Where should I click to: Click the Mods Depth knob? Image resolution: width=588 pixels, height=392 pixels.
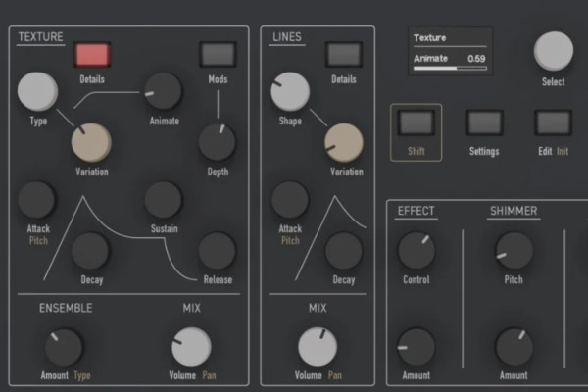click(218, 142)
